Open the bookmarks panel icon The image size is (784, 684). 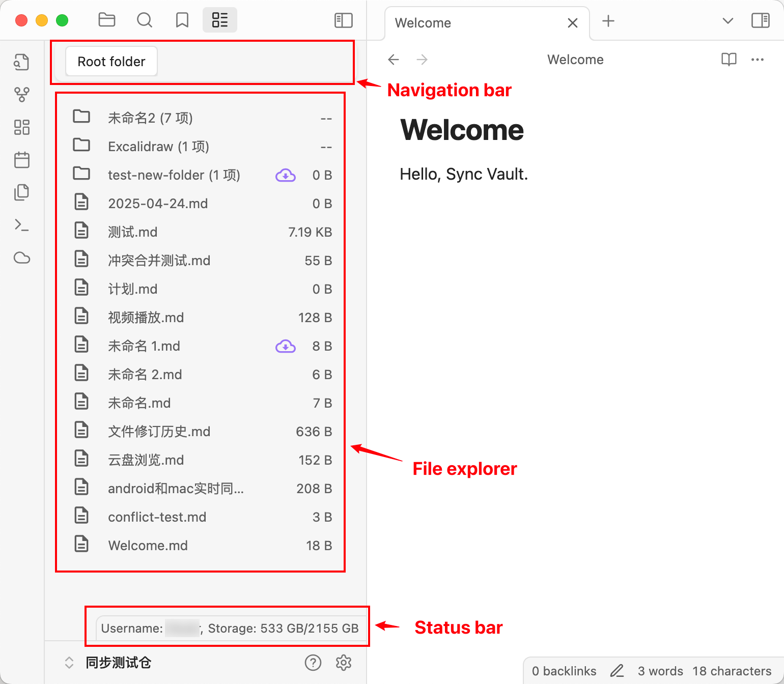[x=182, y=20]
